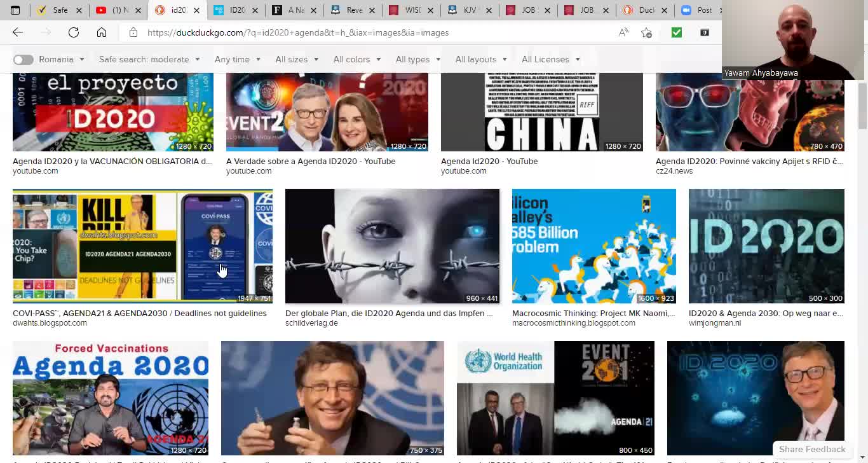Screen dimensions: 868x463
Task: Click the macrocosmicthinking.blogspot.com source domain
Action: coord(574,323)
